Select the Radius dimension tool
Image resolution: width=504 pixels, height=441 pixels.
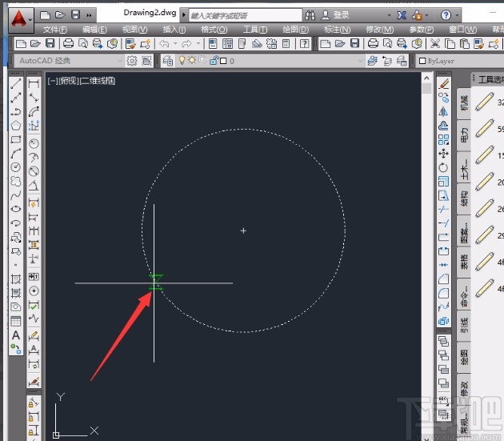34,143
